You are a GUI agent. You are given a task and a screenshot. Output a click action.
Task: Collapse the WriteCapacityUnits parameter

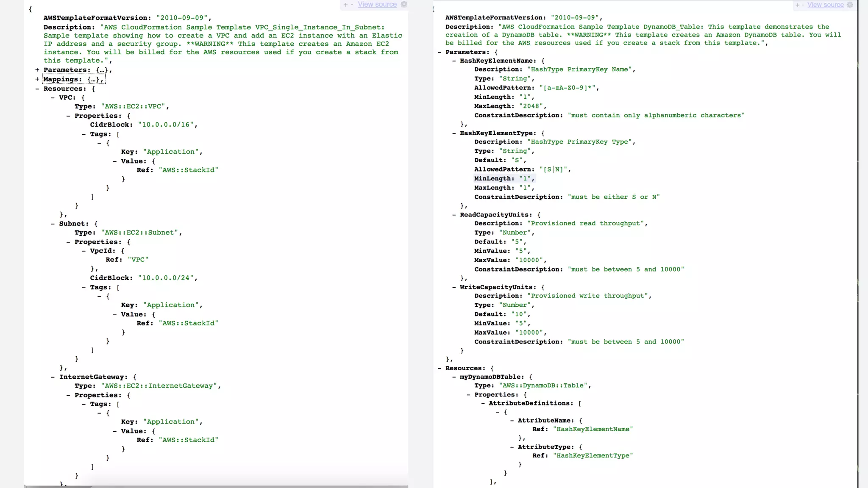tap(454, 287)
